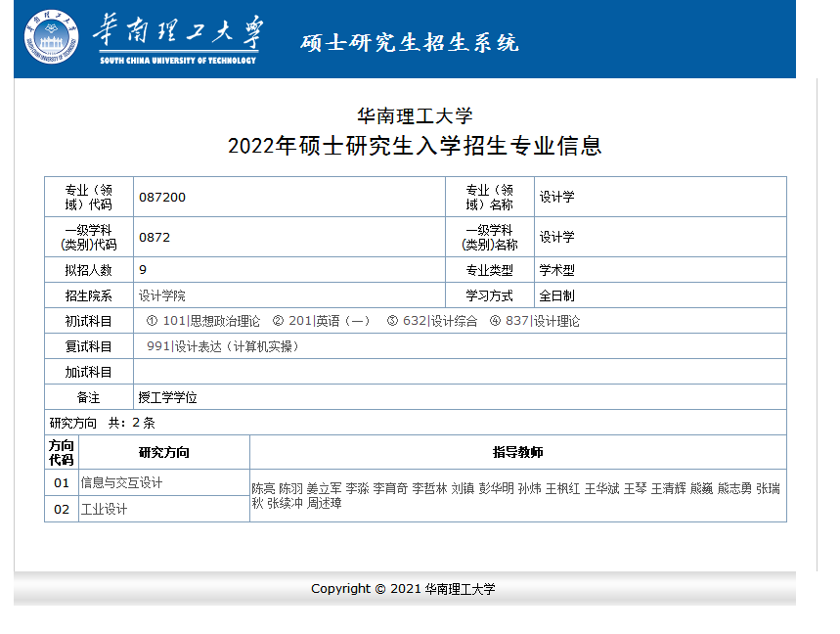Click the calligraphy 华南理工大学 name in the banner
The width and height of the screenshot is (840, 634).
(178, 31)
